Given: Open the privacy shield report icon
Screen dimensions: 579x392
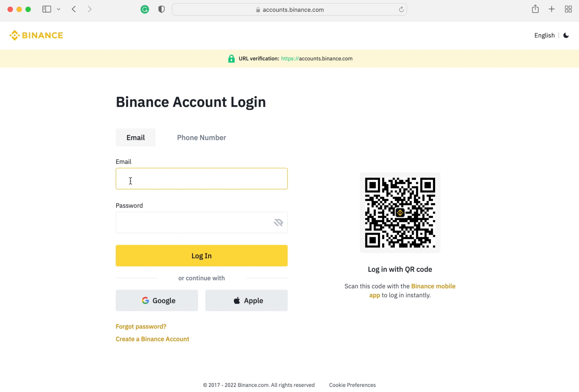Looking at the screenshot, I should (161, 10).
